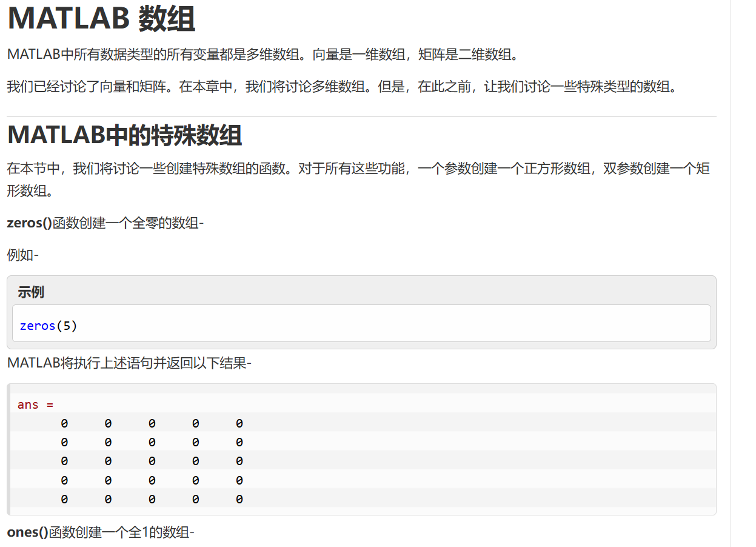
Task: Click the paragraph starting 'MATLAB中所有数据类型'
Action: (264, 55)
